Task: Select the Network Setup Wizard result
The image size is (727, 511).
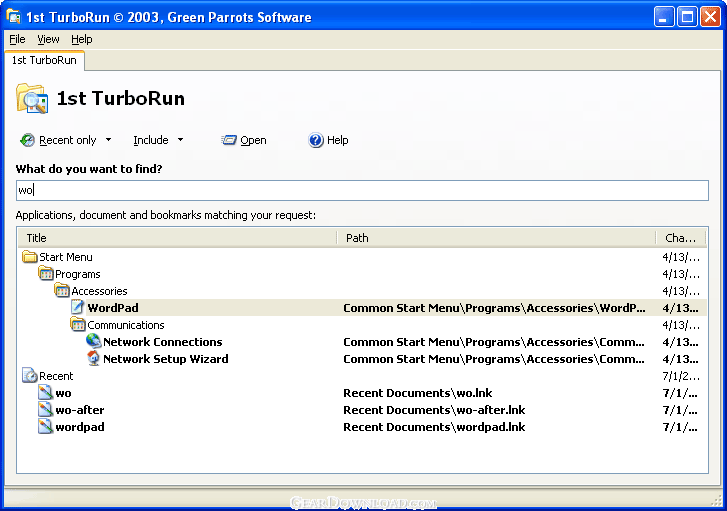Action: pyautogui.click(x=166, y=359)
